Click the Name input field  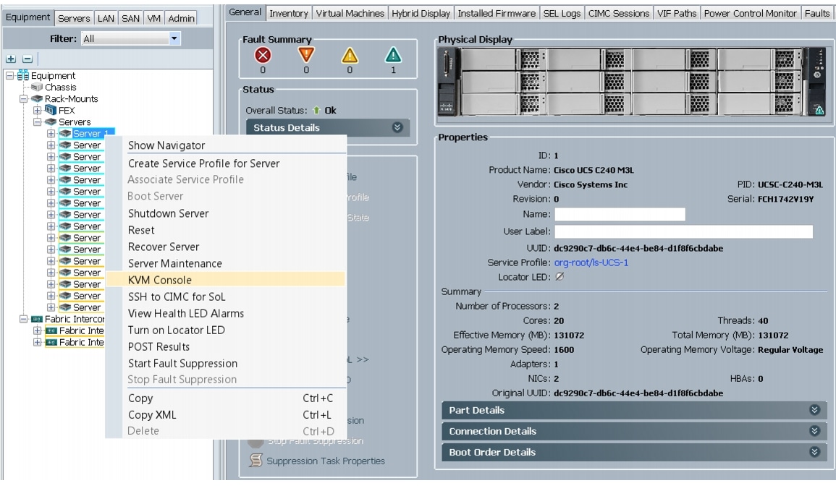coord(620,214)
